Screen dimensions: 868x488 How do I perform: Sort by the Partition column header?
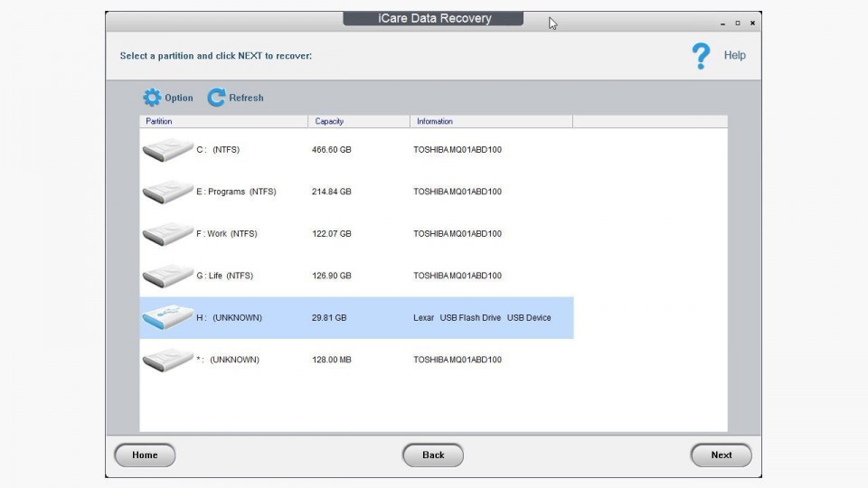[223, 121]
